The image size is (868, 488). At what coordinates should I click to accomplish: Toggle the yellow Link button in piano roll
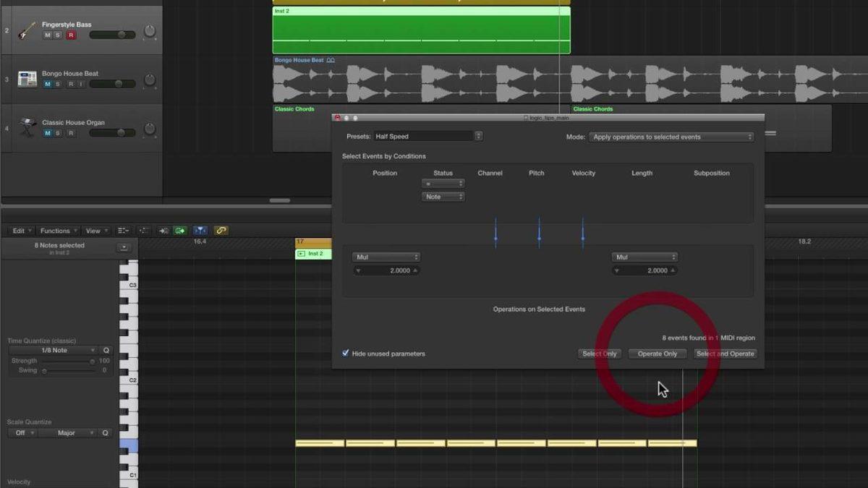(x=221, y=231)
